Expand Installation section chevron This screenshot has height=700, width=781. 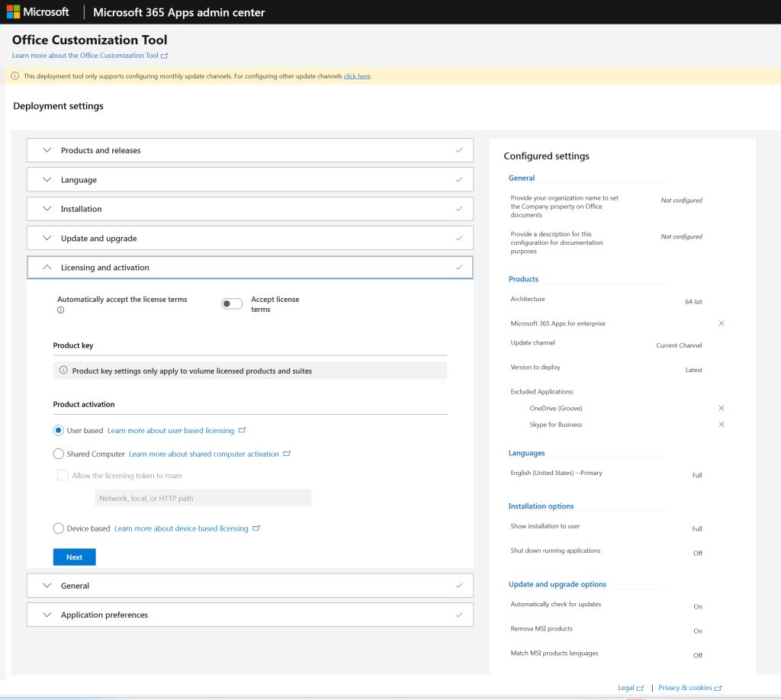(47, 209)
